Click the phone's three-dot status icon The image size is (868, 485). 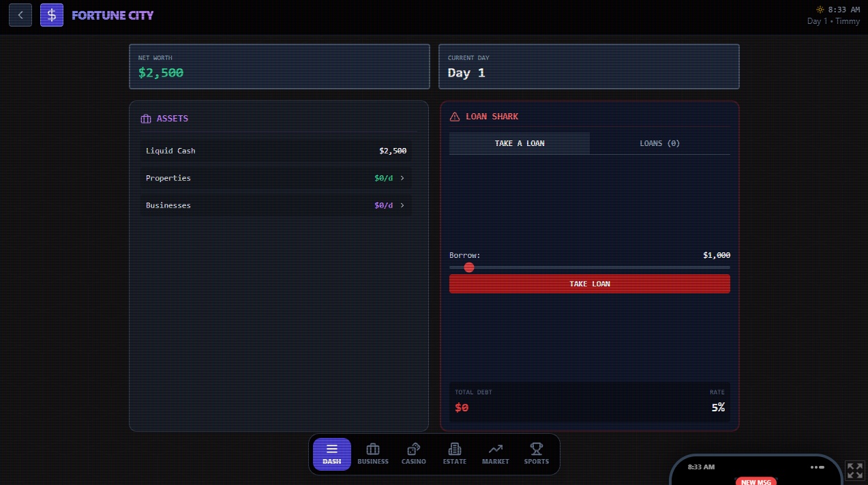point(817,467)
